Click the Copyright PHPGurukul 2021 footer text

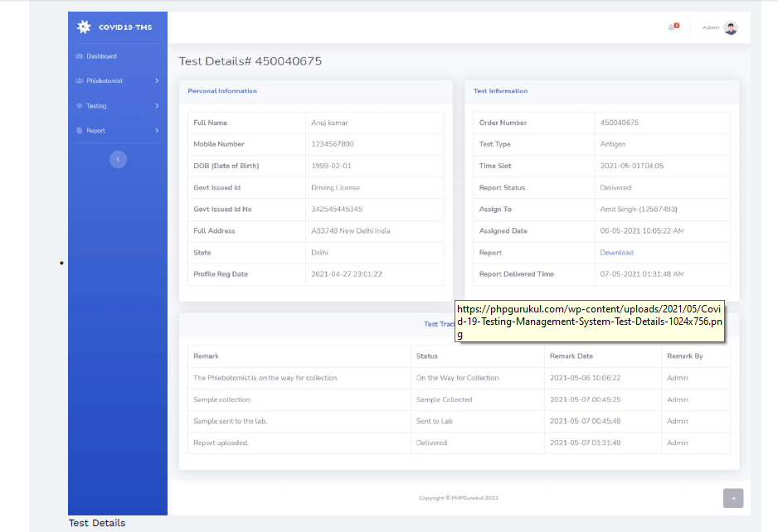(x=459, y=498)
